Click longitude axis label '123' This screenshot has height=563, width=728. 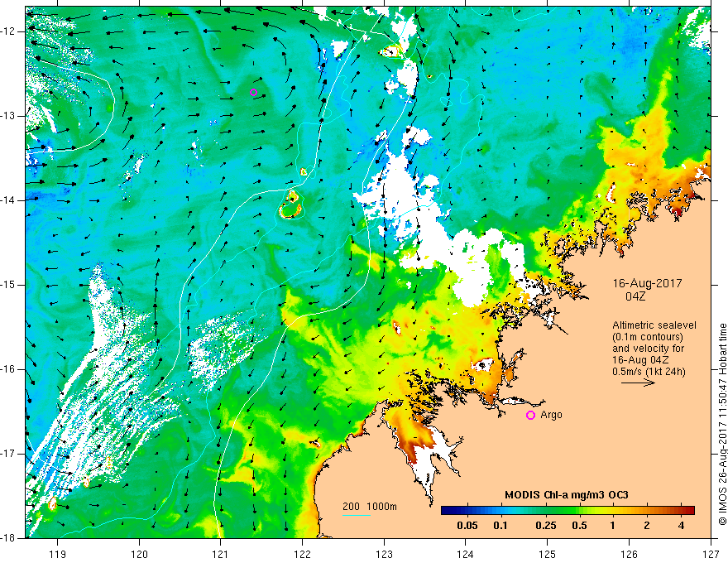tap(384, 554)
